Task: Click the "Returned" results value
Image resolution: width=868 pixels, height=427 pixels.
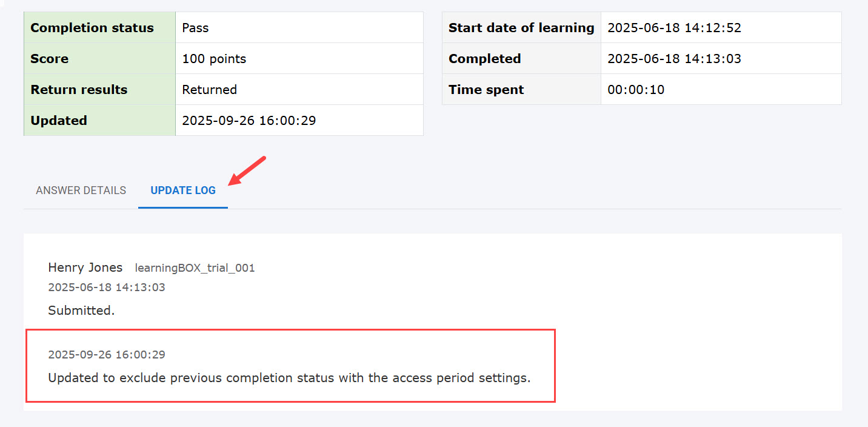Action: coord(209,90)
